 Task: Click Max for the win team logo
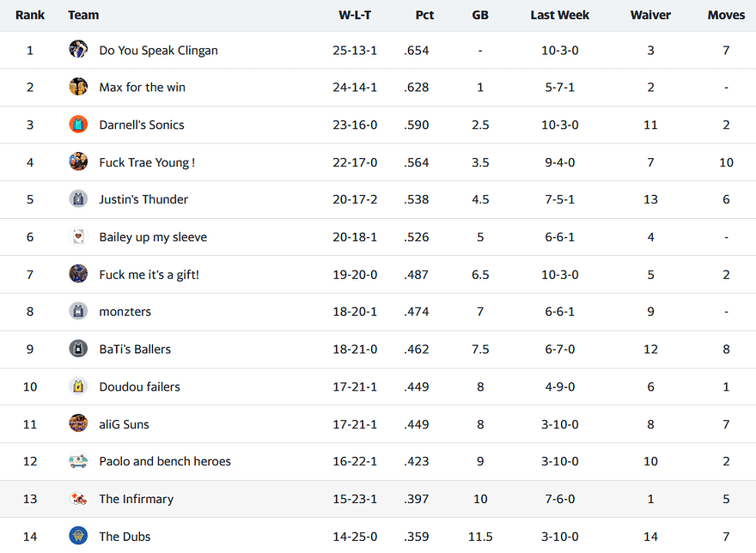click(78, 87)
